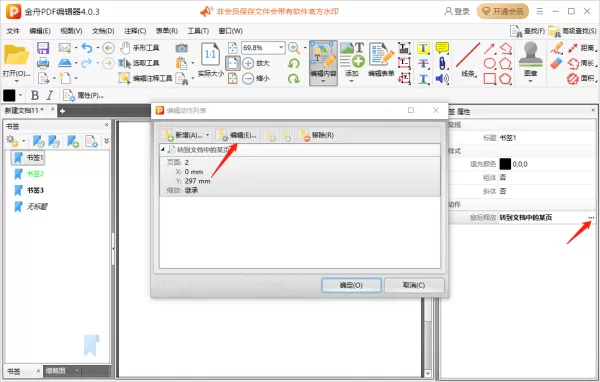Viewport: 600px width, 382px height.
Task: Select the paperclip file attachment icon
Action: (x=442, y=63)
